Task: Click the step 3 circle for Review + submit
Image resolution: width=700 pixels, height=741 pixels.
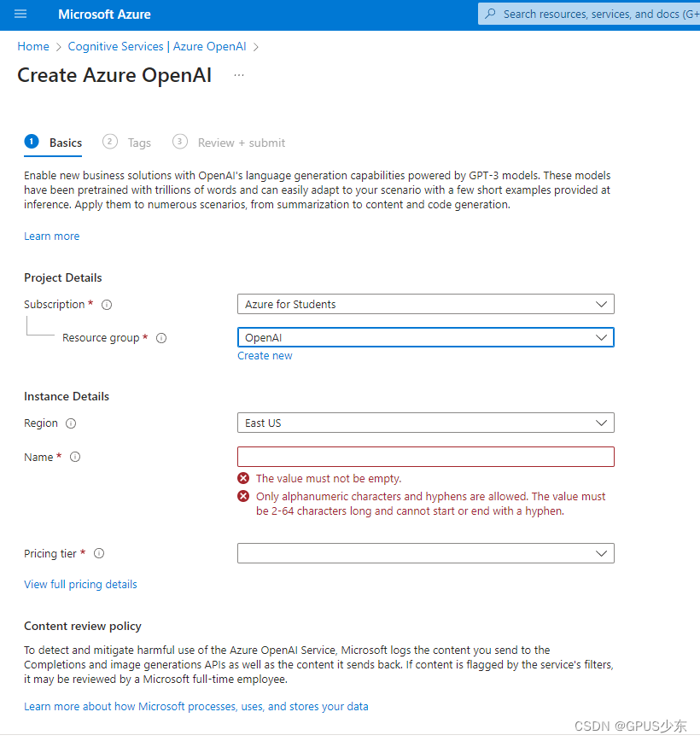Action: 179,142
